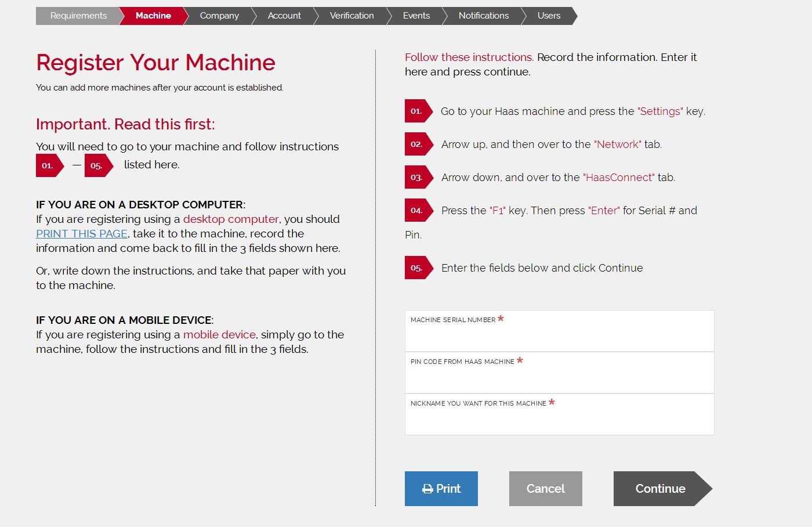Open the Requirements step tab
Screen dimensions: 812x527
(x=78, y=16)
